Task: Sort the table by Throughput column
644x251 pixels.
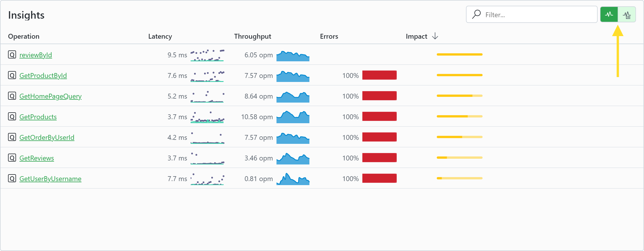Action: [252, 36]
